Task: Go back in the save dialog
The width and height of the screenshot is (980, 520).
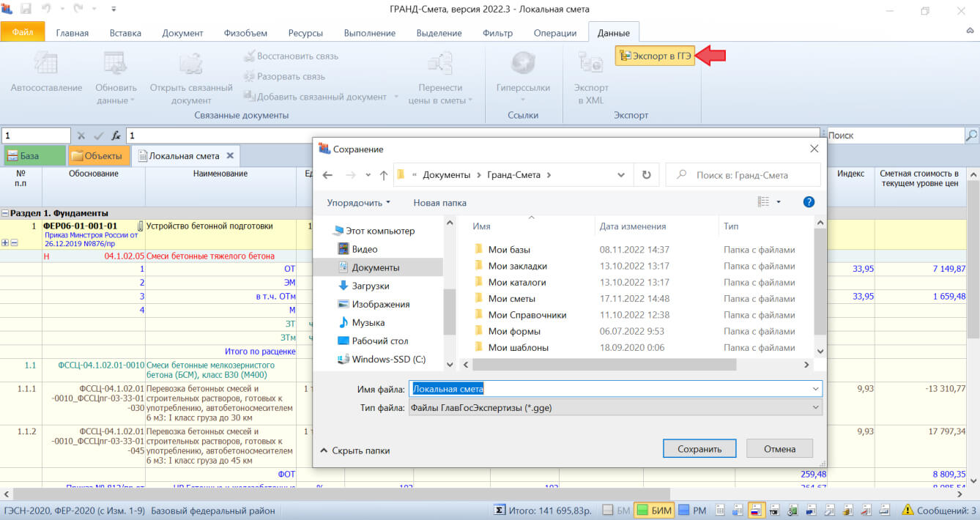Action: 327,175
